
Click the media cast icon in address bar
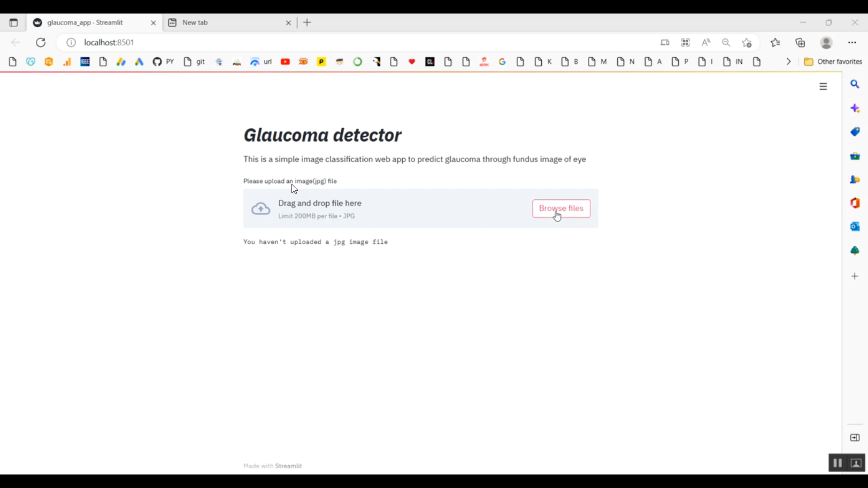click(x=665, y=42)
